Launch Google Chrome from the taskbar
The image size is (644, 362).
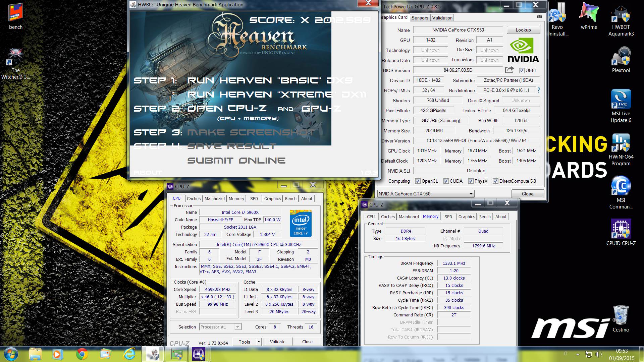pos(82,354)
